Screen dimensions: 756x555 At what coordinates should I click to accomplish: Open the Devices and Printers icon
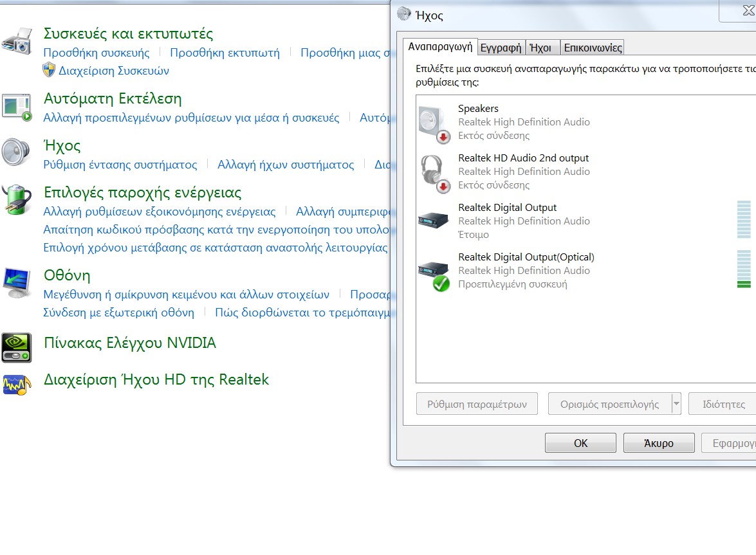click(x=16, y=41)
